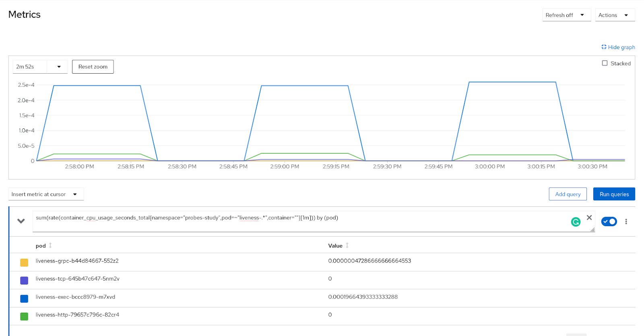Image resolution: width=644 pixels, height=336 pixels.
Task: Click the Run queries button
Action: (x=614, y=194)
